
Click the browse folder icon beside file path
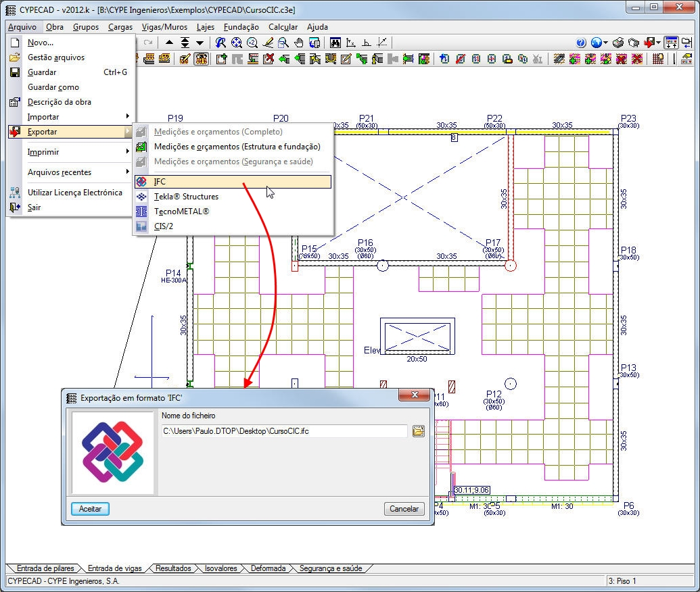pyautogui.click(x=418, y=431)
